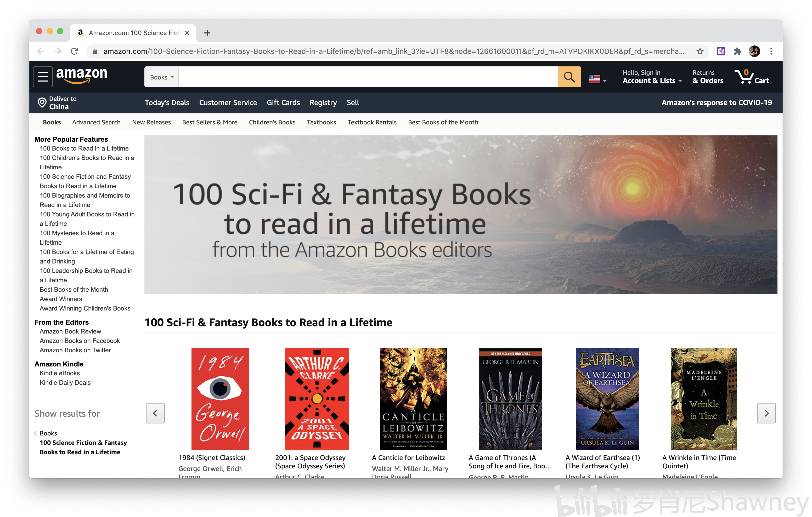Open the OneNote extension icon

[x=721, y=51]
